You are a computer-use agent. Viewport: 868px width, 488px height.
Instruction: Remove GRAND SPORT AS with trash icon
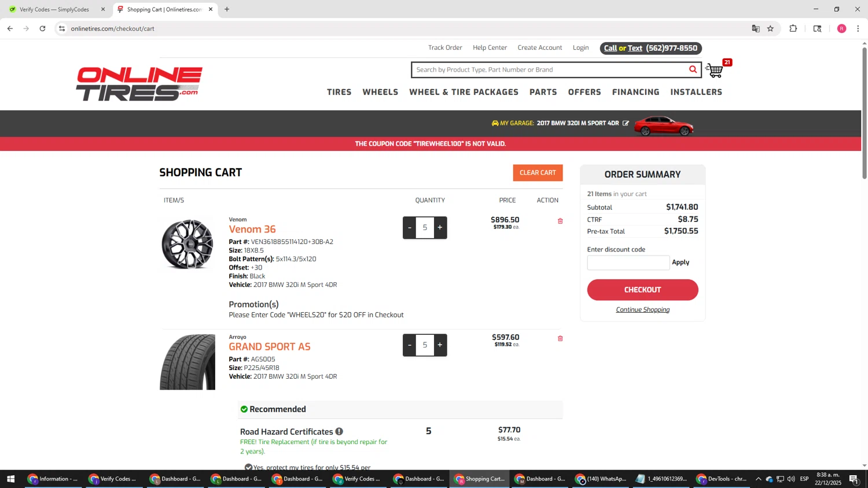point(560,338)
